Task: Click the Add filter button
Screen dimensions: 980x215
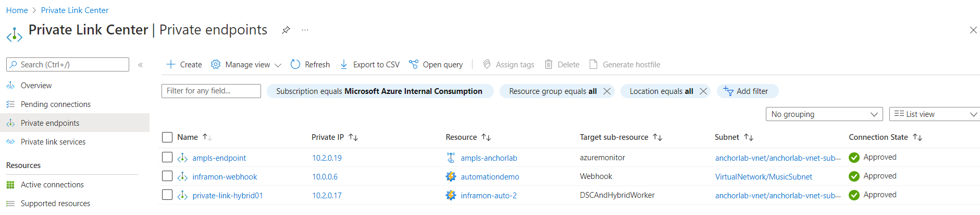Action: [748, 91]
